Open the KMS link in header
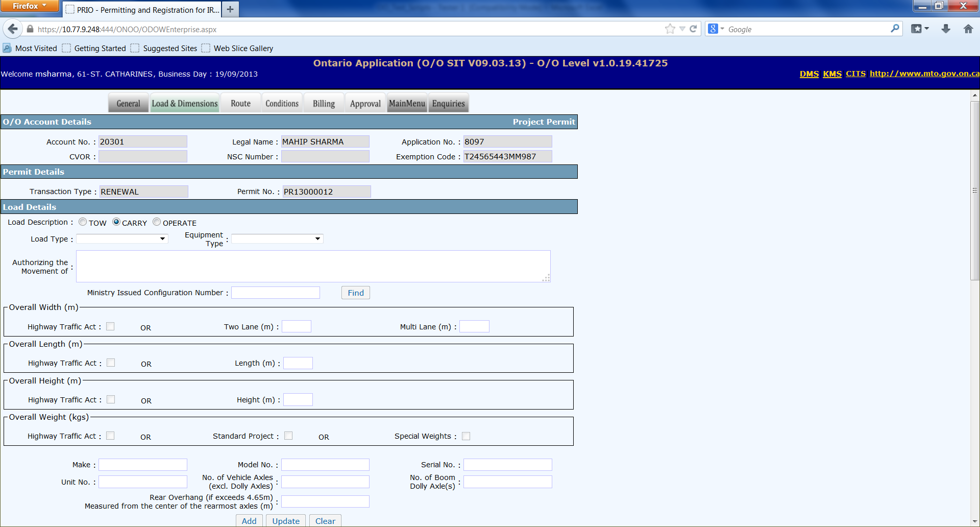The width and height of the screenshot is (980, 527). point(832,74)
